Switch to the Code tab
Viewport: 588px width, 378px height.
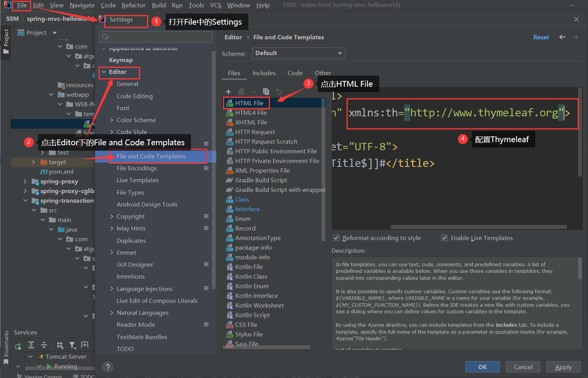(x=295, y=73)
